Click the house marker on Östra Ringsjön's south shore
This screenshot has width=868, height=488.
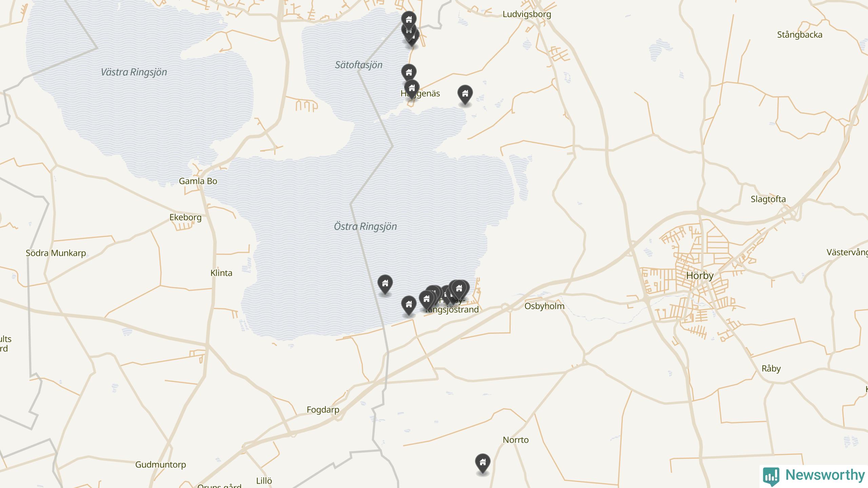pos(409,305)
